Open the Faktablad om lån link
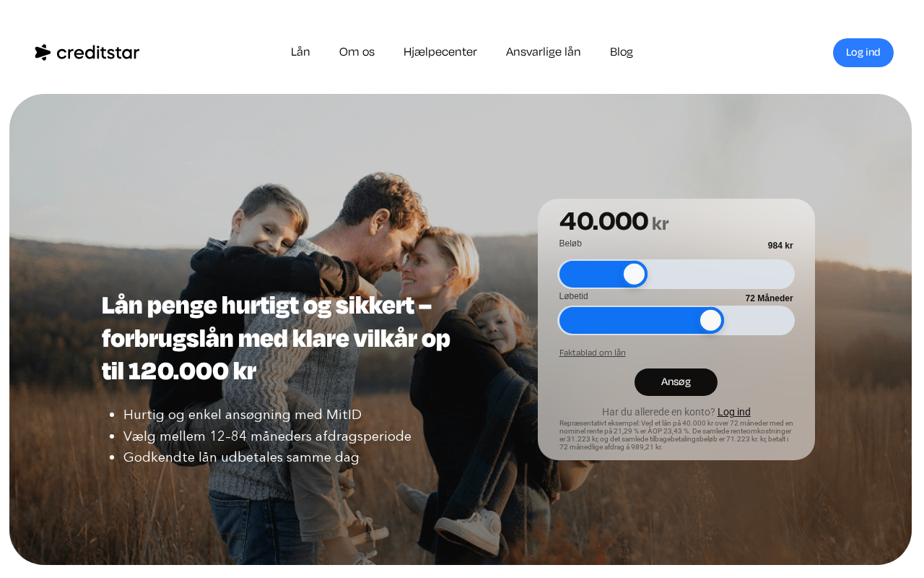Screen dimensions: 924x578 [593, 353]
